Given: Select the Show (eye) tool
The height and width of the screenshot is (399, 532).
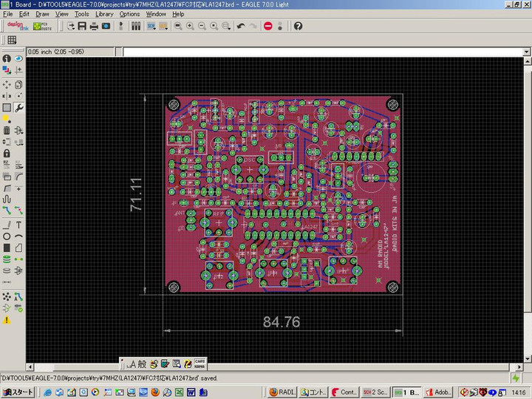Looking at the screenshot, I should click(18, 58).
